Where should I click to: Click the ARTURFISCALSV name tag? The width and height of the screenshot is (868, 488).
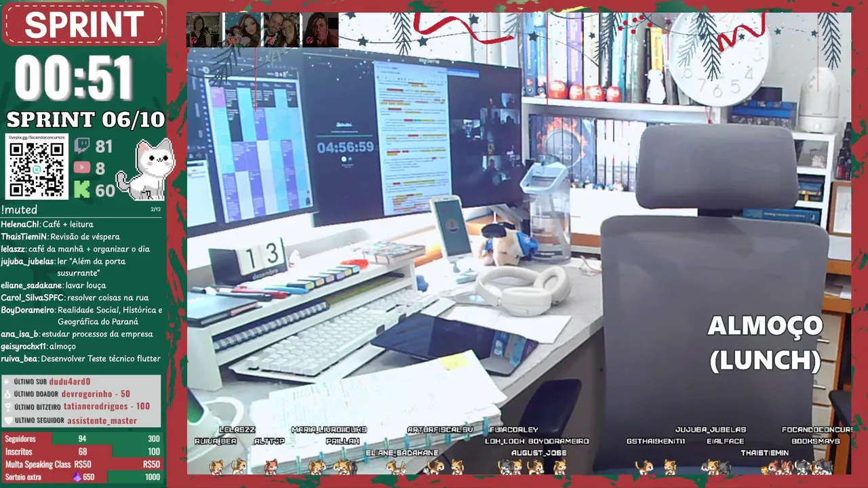pyautogui.click(x=440, y=430)
